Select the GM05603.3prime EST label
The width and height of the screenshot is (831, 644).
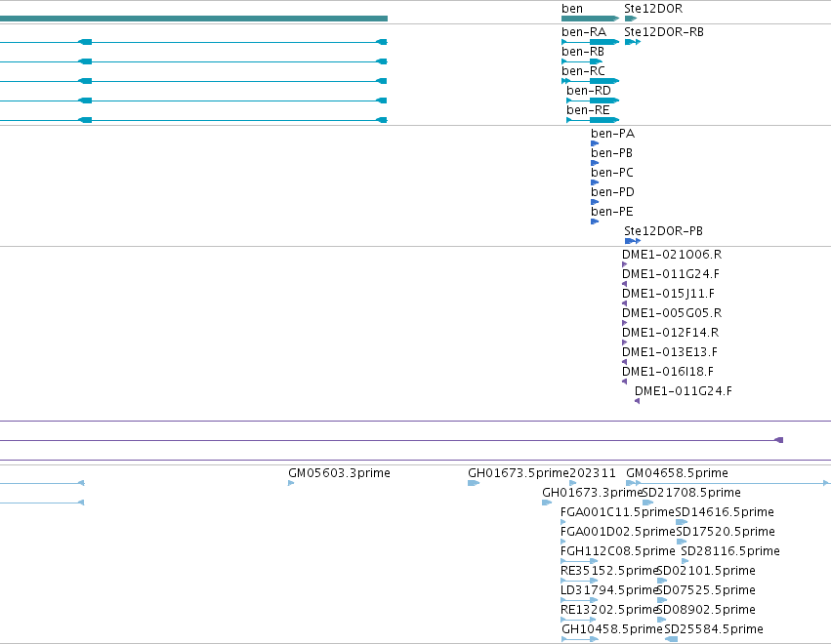(339, 473)
